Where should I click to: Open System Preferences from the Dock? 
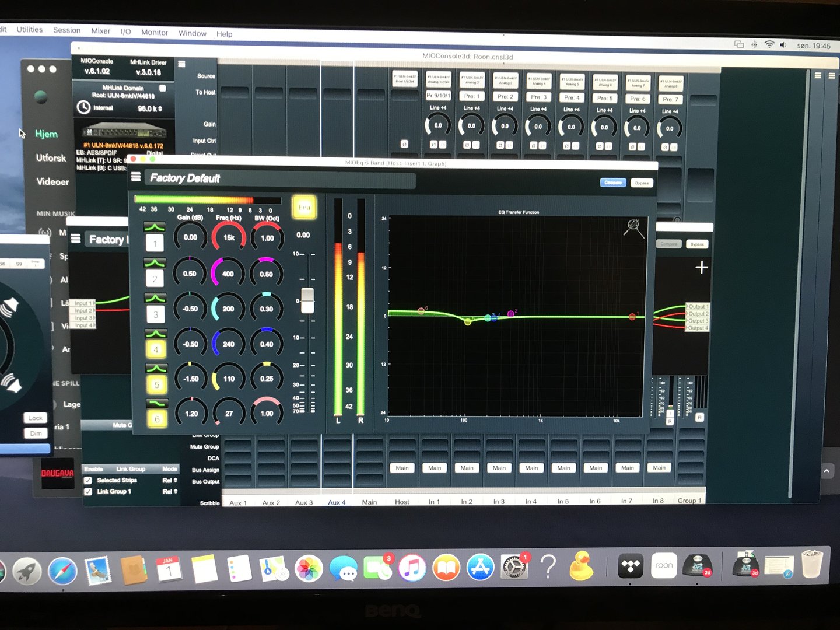pyautogui.click(x=514, y=566)
